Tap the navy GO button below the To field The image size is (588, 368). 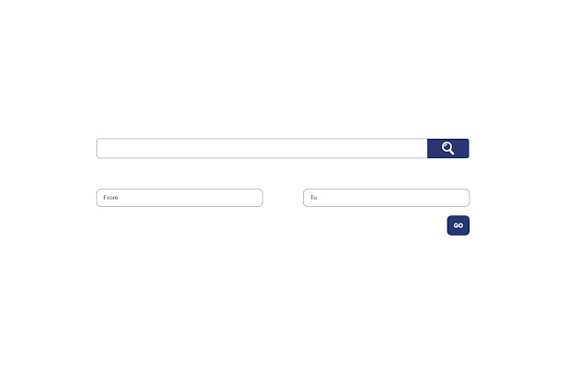(x=458, y=225)
